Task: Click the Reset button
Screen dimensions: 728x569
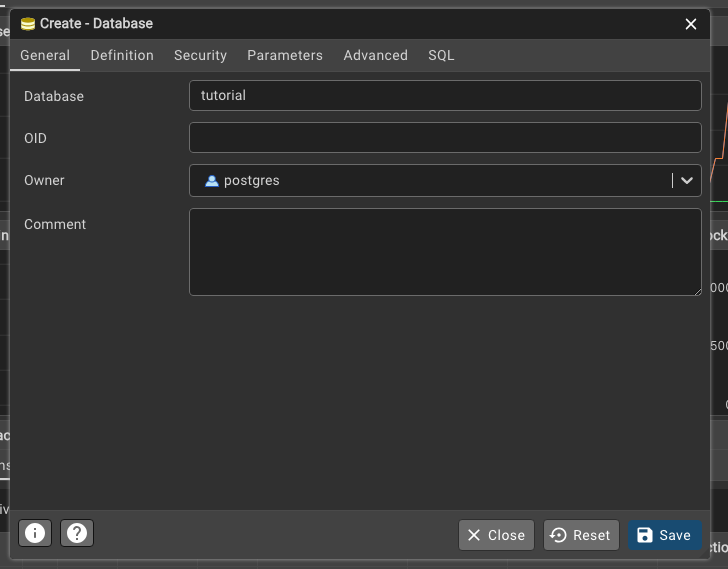Action: tap(581, 535)
